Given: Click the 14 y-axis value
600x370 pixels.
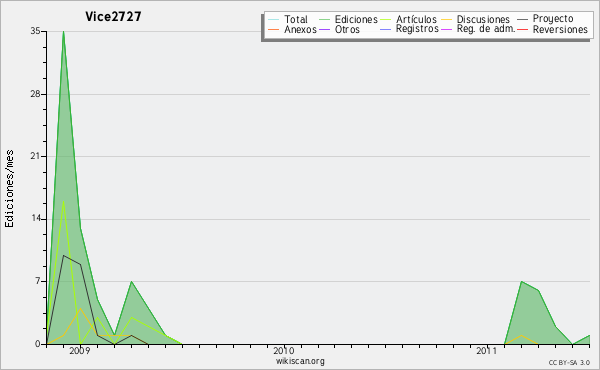Looking at the screenshot, I should (35, 218).
